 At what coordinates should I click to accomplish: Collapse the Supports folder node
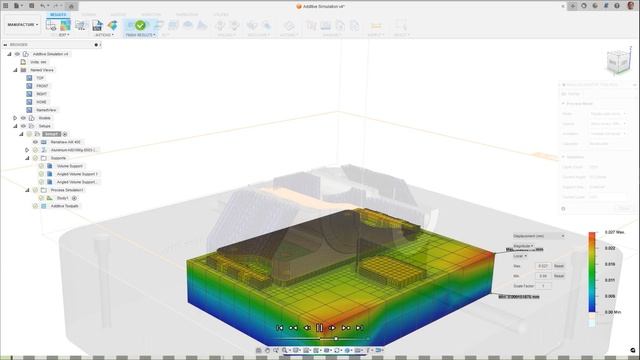tap(27, 158)
